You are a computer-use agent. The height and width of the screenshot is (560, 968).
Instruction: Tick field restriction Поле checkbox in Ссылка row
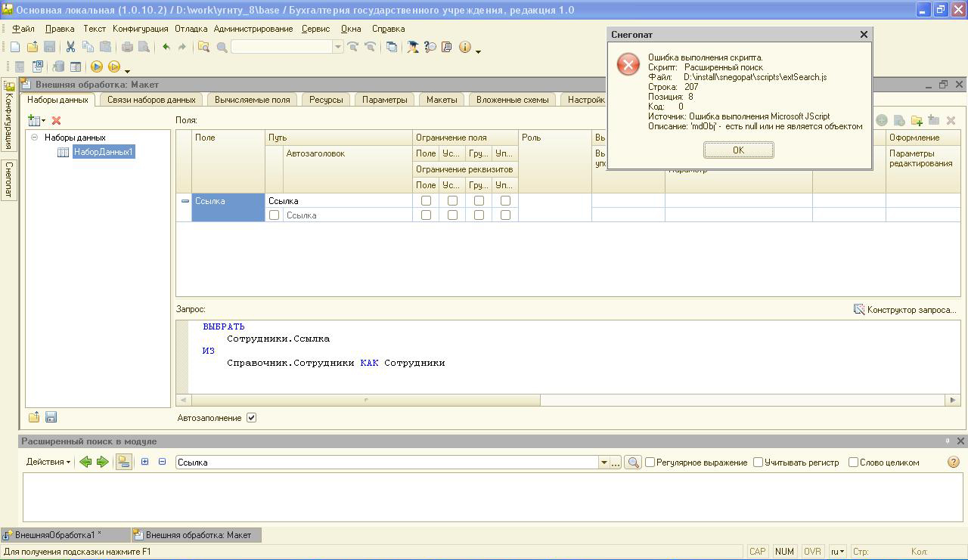(426, 201)
